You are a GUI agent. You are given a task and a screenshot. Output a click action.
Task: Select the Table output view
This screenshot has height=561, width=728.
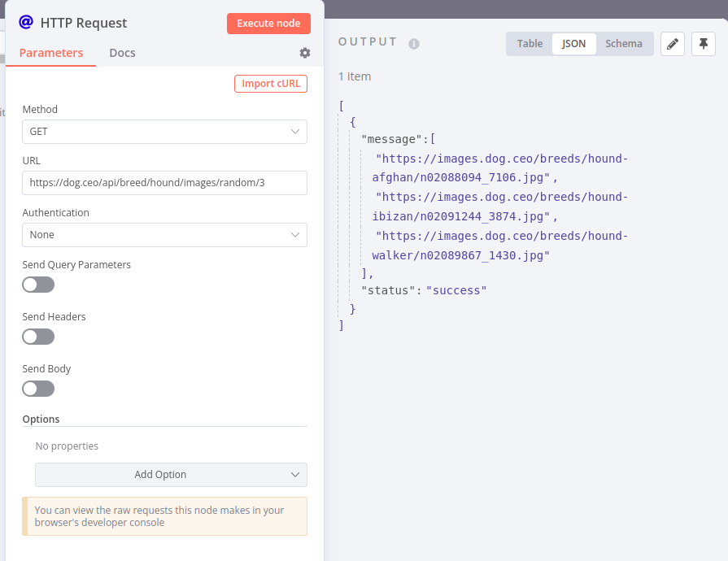tap(530, 43)
